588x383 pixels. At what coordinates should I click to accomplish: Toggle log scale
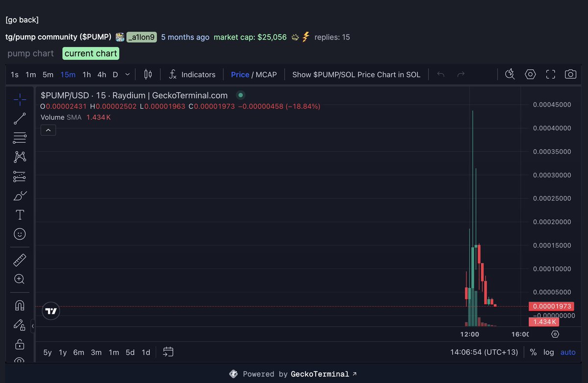point(549,352)
